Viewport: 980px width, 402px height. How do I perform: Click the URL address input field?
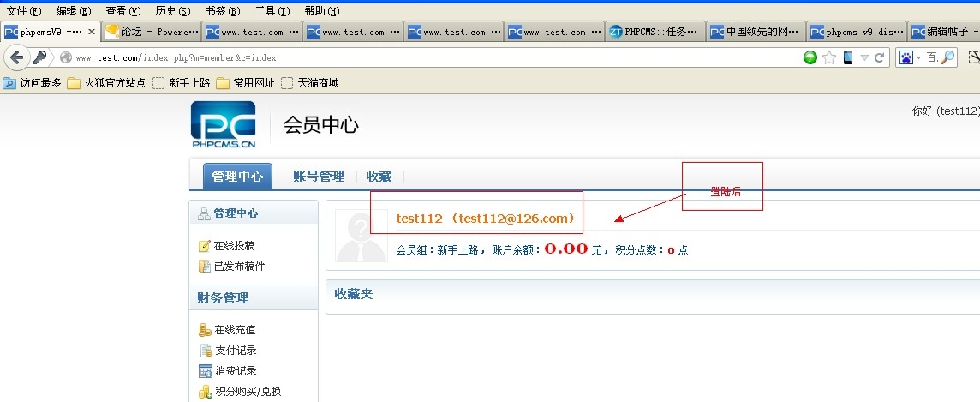[428, 57]
